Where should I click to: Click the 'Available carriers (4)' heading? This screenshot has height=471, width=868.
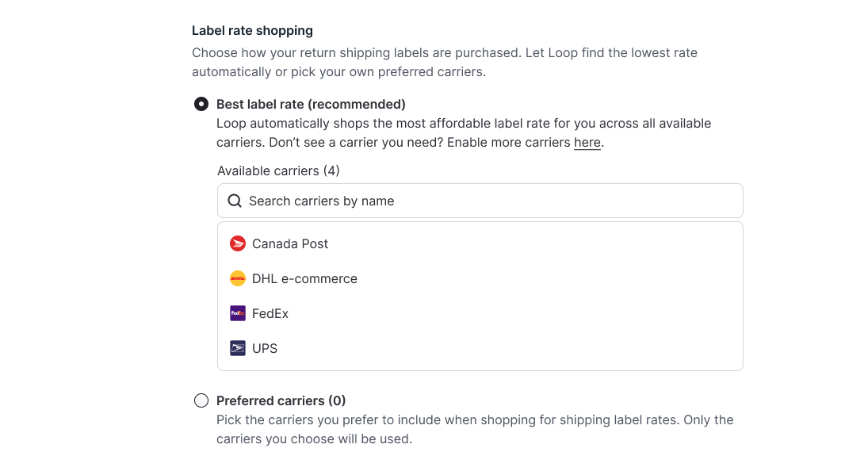point(278,170)
